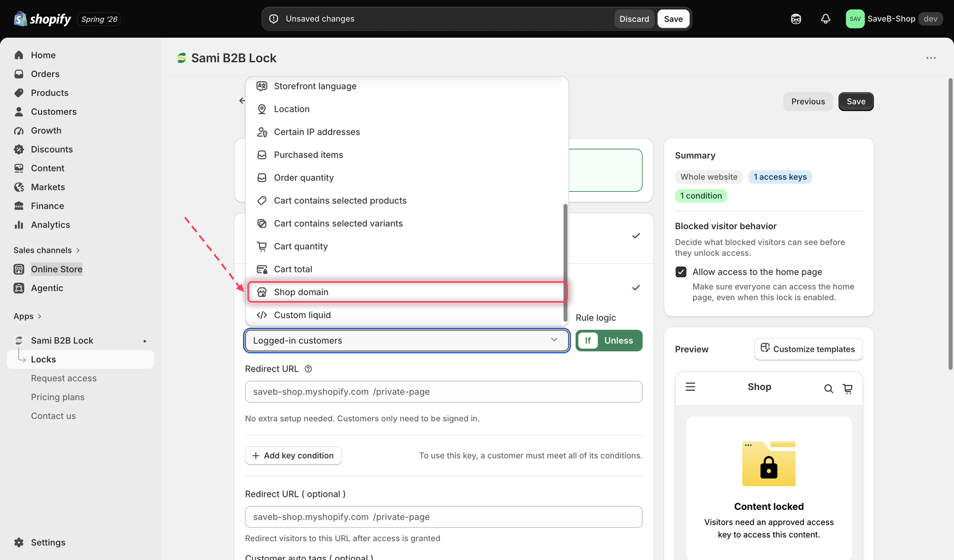Viewport: 954px width, 560px height.
Task: Choose Shop domain from the condition list
Action: [x=406, y=292]
